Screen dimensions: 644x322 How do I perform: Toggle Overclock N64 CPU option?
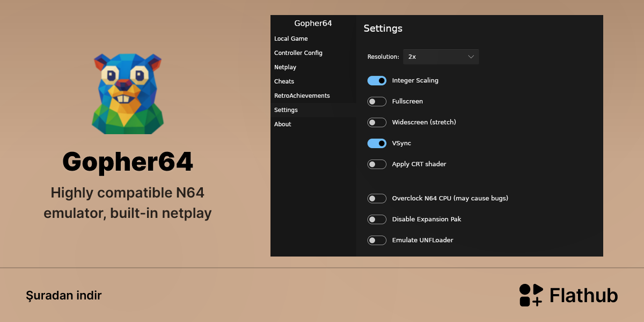(377, 199)
